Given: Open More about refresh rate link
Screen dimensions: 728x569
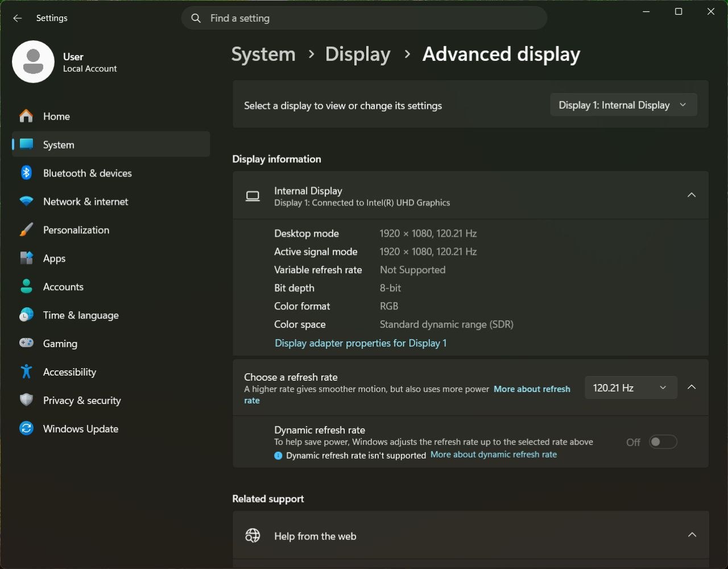Looking at the screenshot, I should click(532, 389).
